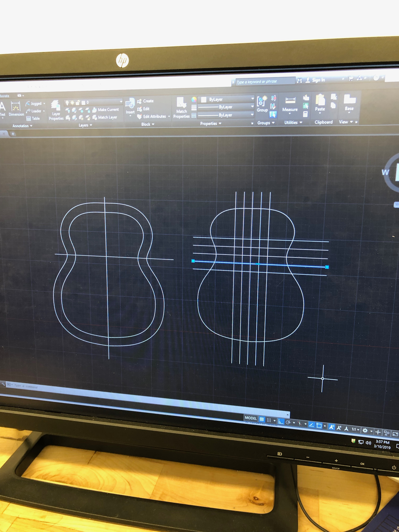Click Match Layer button
This screenshot has height=532, width=399.
coord(105,117)
